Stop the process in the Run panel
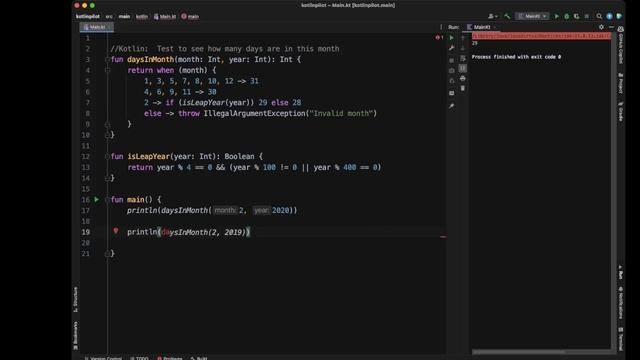 point(451,60)
